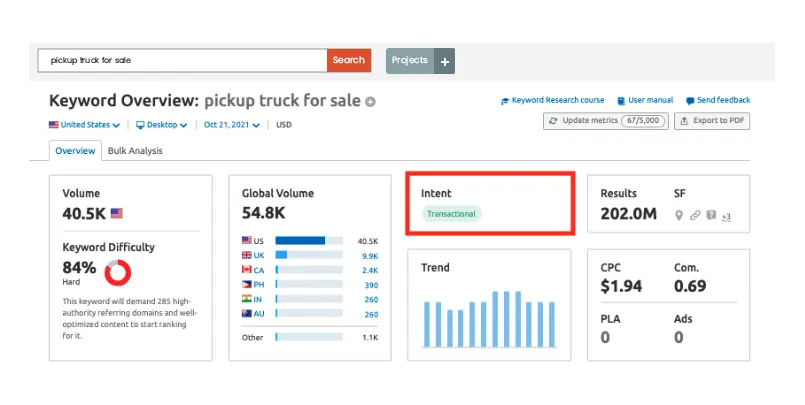
Task: Expand the Desktop device dropdown
Action: click(162, 125)
